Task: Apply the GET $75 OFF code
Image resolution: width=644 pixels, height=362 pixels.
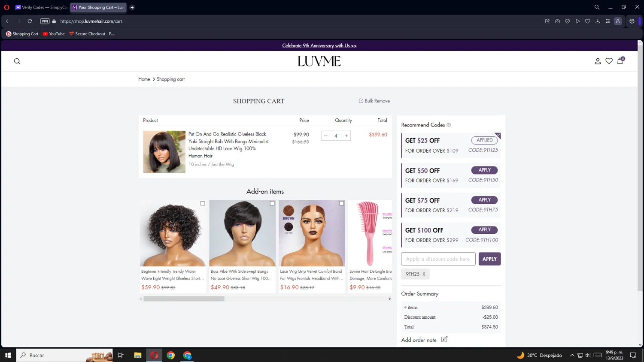Action: click(x=484, y=200)
